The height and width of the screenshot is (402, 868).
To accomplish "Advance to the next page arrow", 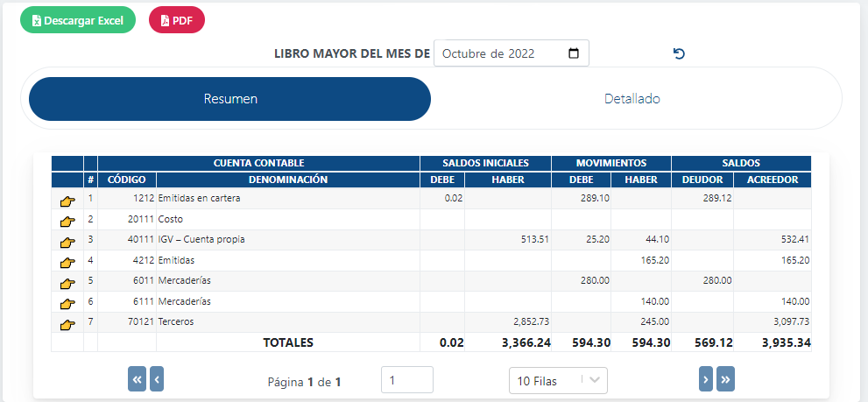I will coord(706,379).
